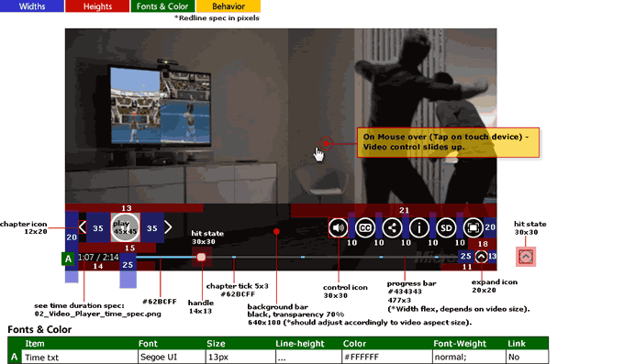The width and height of the screenshot is (624, 364).
Task: Switch to the Heights tab
Action: [x=97, y=6]
